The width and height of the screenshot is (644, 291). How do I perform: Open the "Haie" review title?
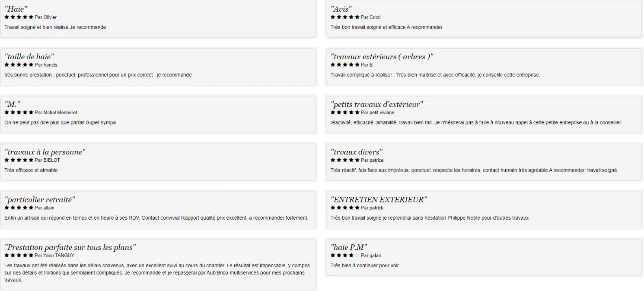(x=16, y=9)
